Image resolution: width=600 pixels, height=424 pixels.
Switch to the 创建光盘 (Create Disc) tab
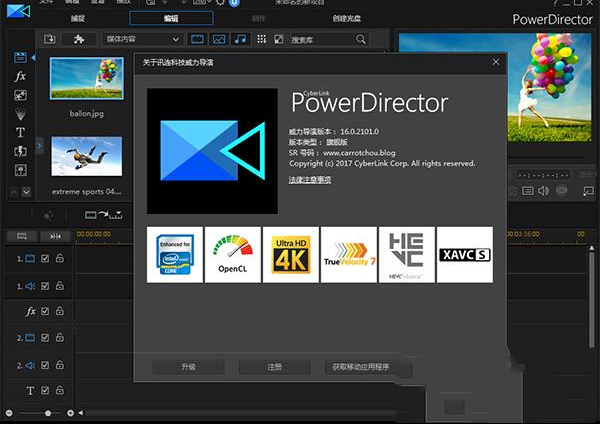tap(349, 19)
